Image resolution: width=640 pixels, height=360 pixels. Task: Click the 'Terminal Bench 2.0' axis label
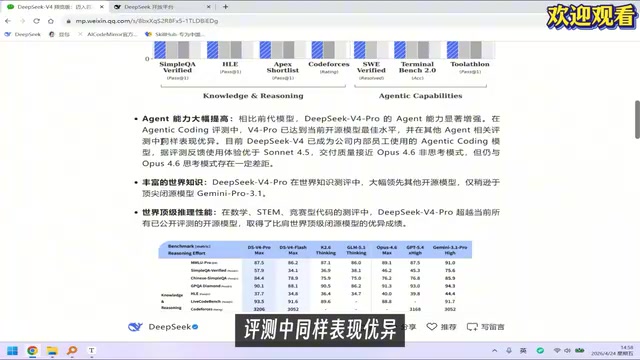[417, 67]
